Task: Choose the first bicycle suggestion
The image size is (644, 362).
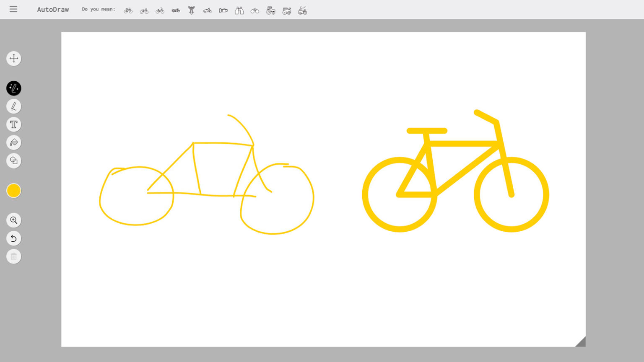Action: (x=128, y=10)
